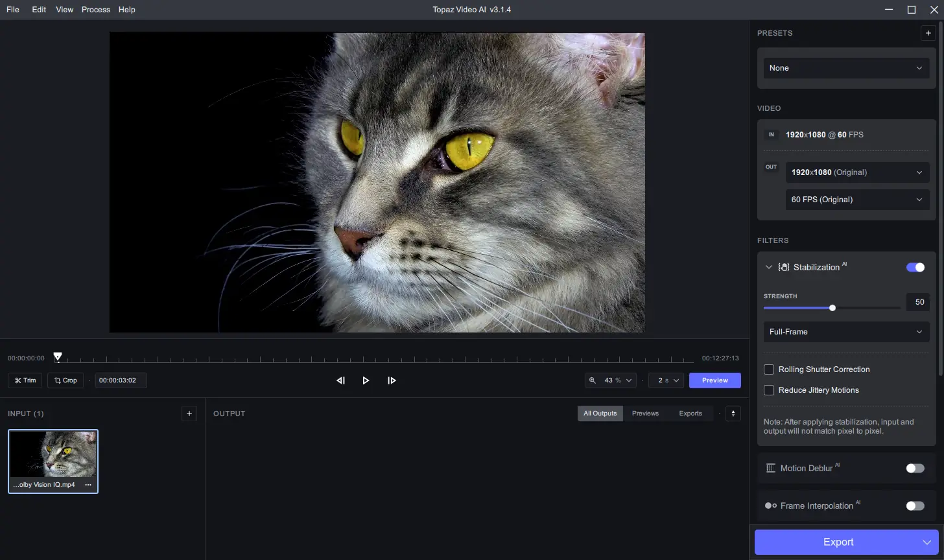The height and width of the screenshot is (560, 944).
Task: Click the Stabilization filter icon
Action: point(783,267)
